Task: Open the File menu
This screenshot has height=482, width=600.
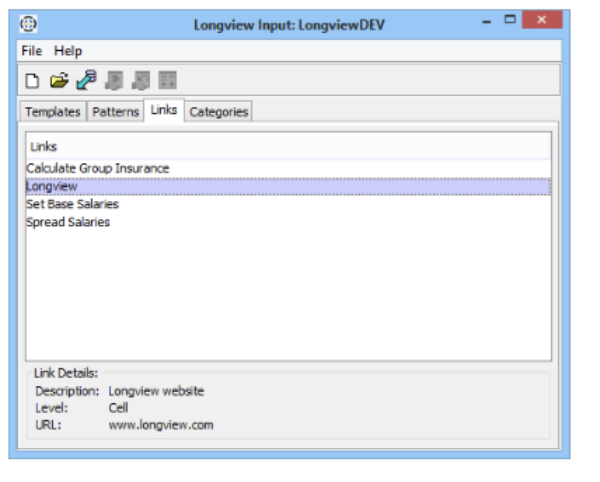Action: pyautogui.click(x=32, y=51)
